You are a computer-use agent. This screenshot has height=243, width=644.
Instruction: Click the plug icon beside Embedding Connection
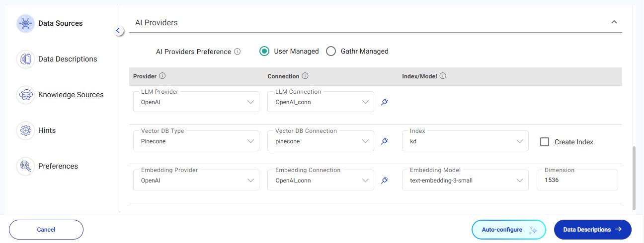384,181
